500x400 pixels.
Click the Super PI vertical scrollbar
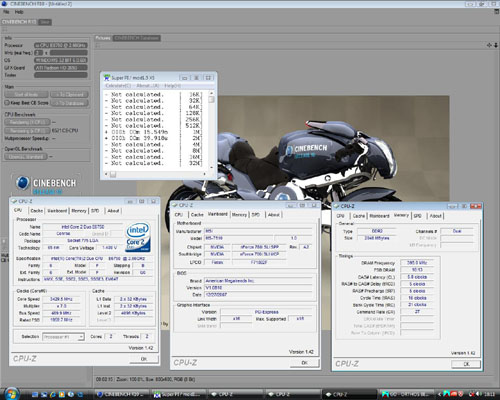tap(212, 130)
